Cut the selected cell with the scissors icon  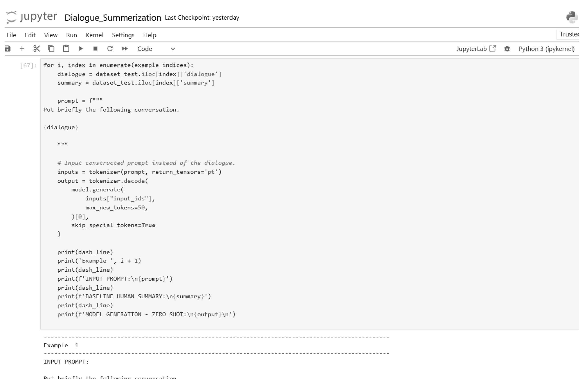click(36, 49)
